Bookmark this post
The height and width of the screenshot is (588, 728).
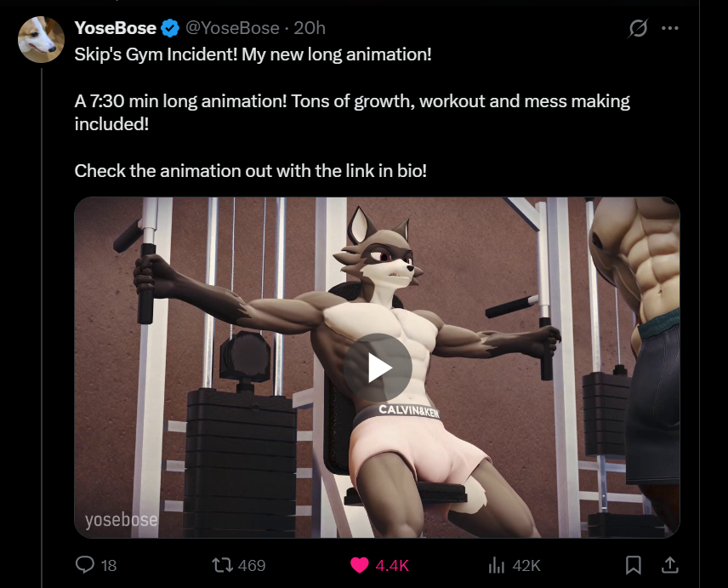pos(634,565)
